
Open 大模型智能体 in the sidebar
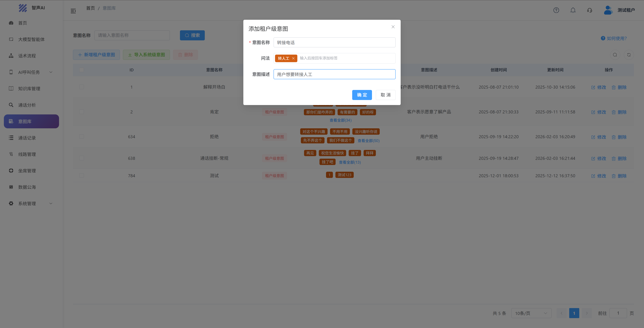(31, 40)
